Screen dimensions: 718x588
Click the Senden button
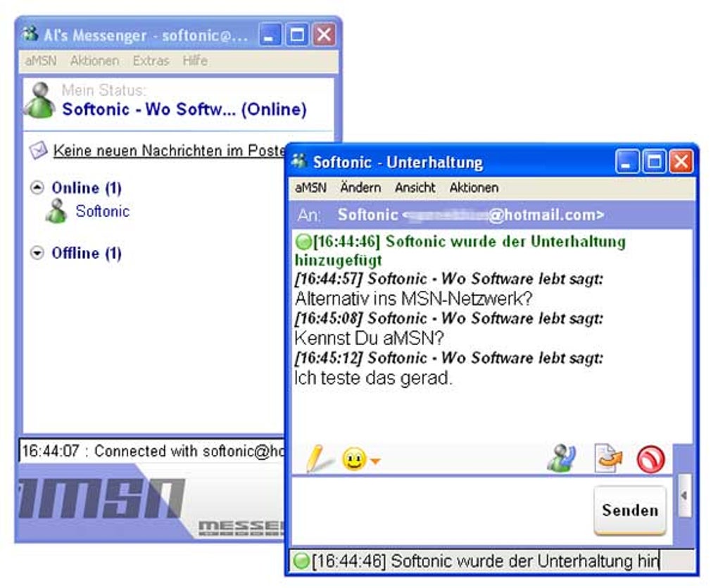point(630,510)
